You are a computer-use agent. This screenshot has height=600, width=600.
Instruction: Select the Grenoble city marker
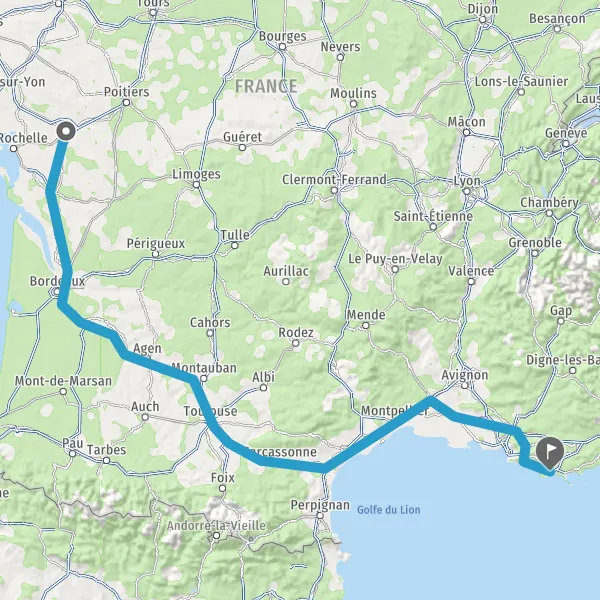coord(535,253)
